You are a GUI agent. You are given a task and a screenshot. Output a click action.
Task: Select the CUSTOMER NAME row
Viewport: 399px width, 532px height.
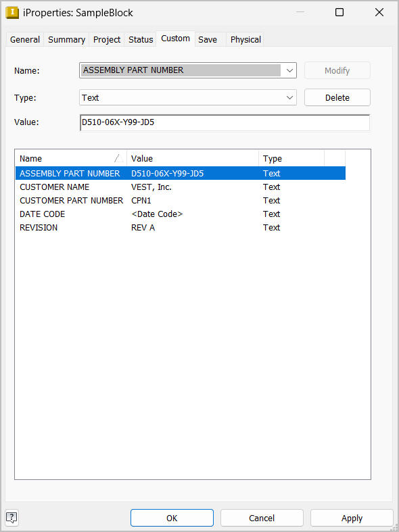[181, 187]
